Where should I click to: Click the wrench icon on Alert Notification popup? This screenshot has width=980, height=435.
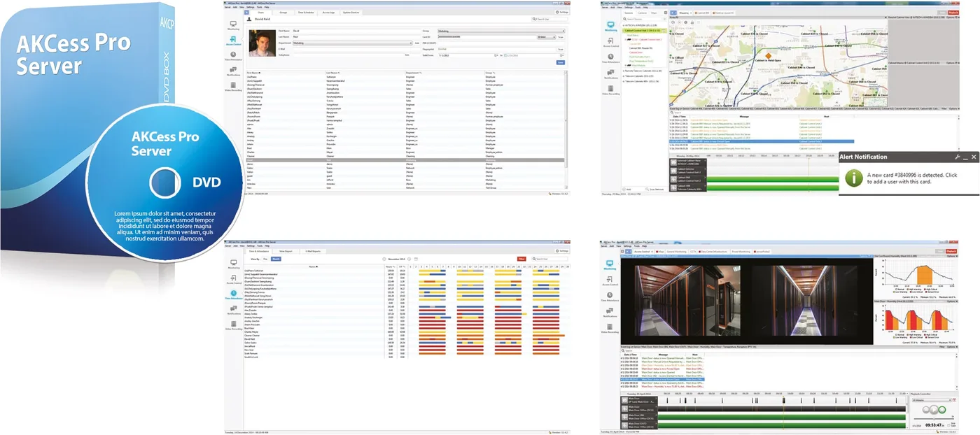click(957, 157)
